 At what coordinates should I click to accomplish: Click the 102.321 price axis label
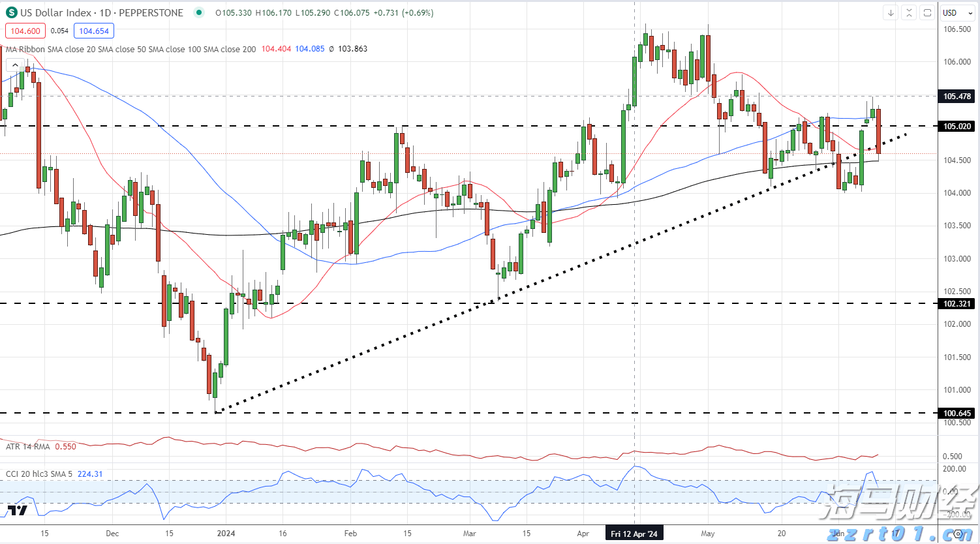(957, 304)
